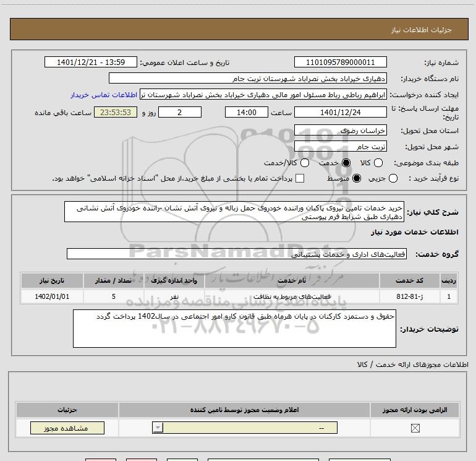Click the واحد اندازه گیری column header

coord(174,280)
